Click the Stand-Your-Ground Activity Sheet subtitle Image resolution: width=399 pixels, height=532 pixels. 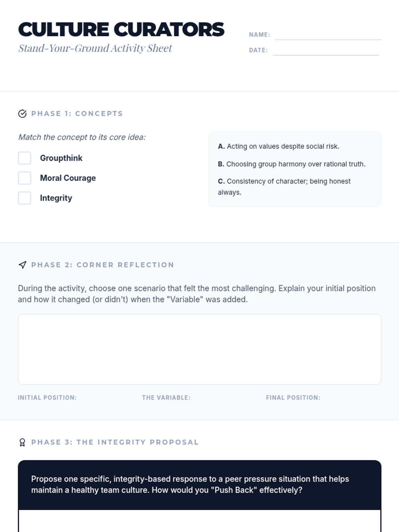click(x=95, y=49)
